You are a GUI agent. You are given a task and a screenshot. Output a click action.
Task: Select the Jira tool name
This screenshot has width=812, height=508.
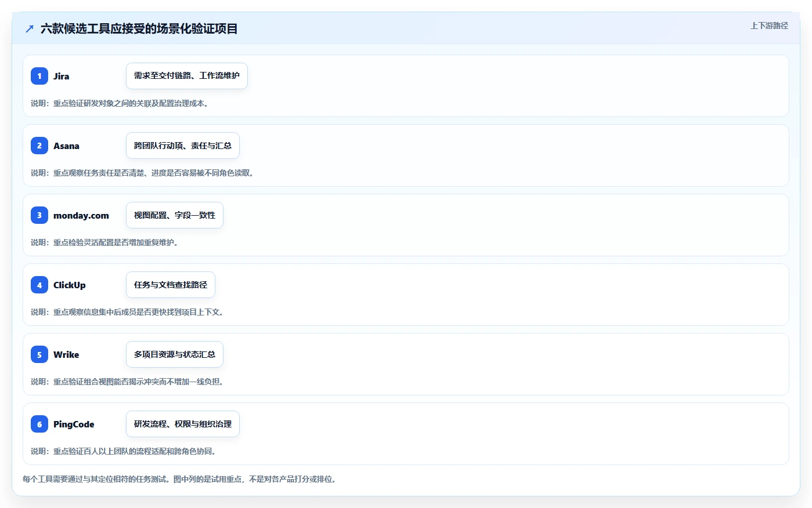pyautogui.click(x=61, y=76)
